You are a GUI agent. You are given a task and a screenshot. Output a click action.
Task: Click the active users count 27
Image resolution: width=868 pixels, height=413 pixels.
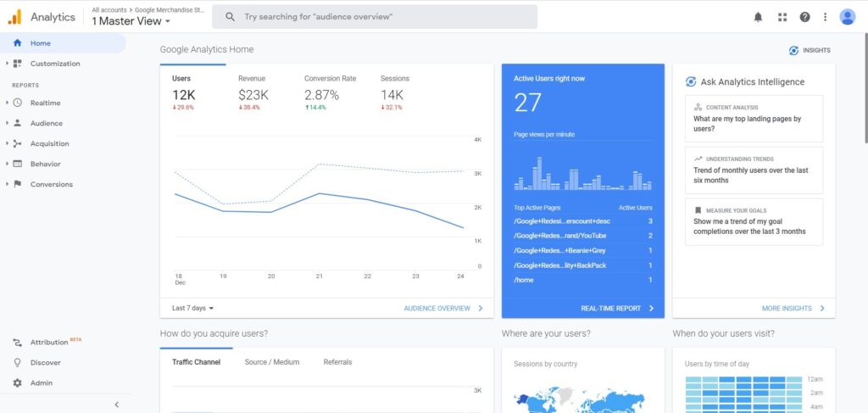point(527,103)
